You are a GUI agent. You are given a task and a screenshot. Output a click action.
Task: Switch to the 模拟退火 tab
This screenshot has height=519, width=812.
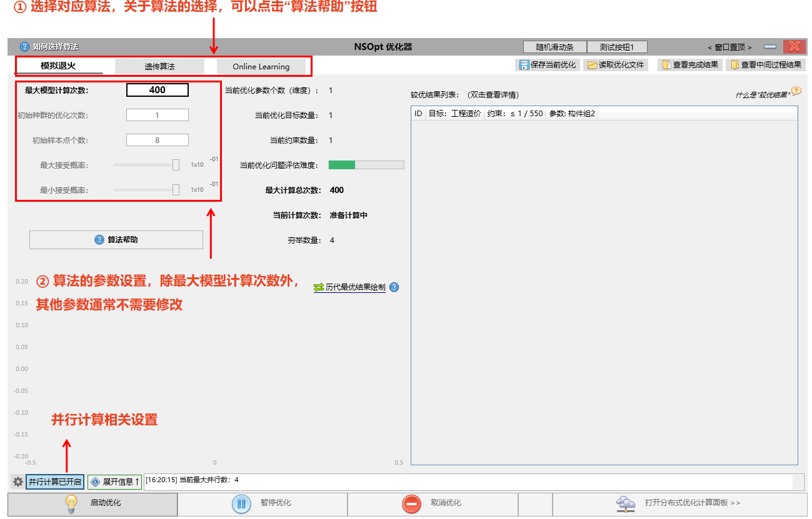tap(58, 66)
